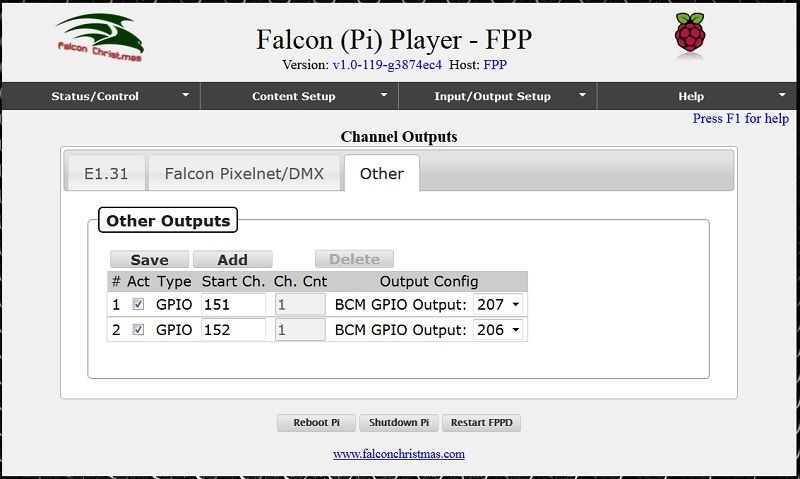Add a new output row

(232, 259)
